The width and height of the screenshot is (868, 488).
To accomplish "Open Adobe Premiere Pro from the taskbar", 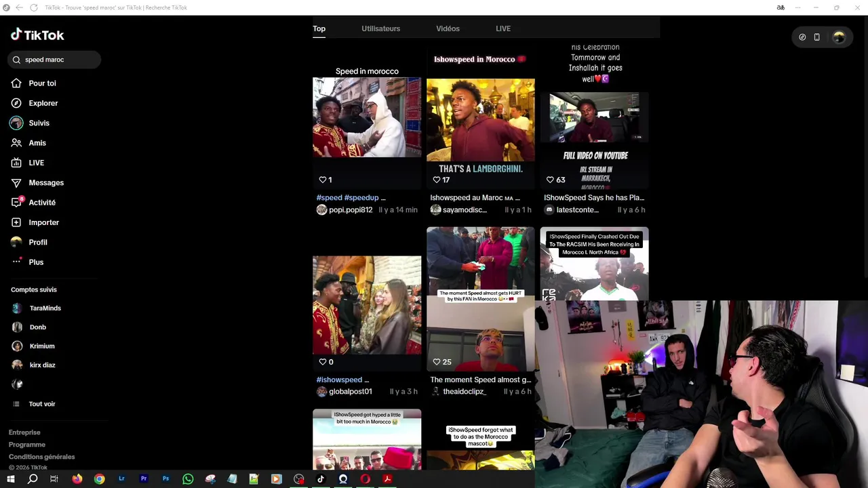I will point(144,479).
